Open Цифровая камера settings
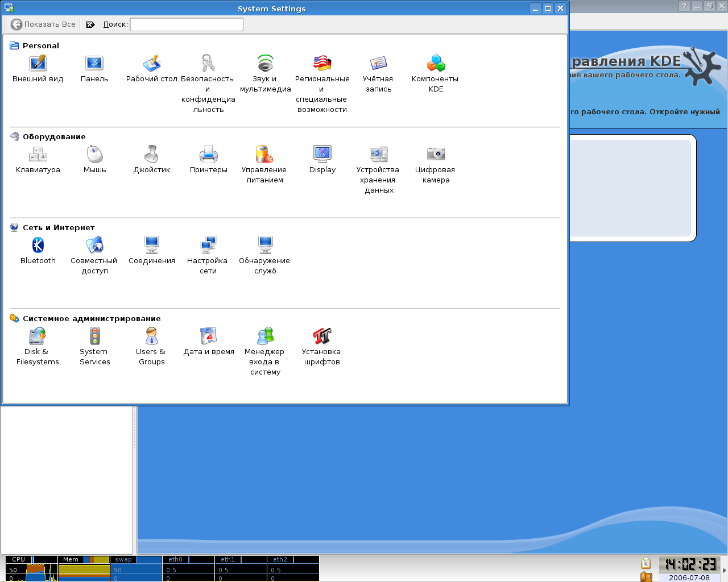The height and width of the screenshot is (582, 728). coord(436,165)
